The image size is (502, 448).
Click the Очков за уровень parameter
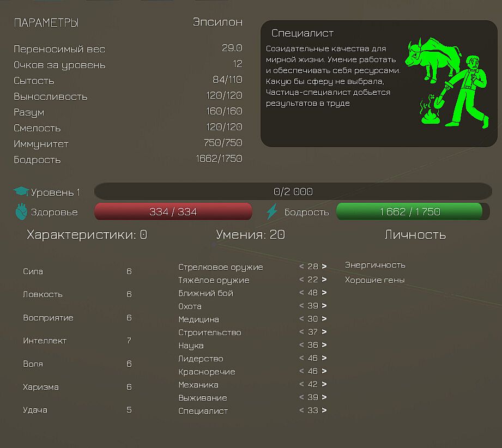pyautogui.click(x=59, y=65)
